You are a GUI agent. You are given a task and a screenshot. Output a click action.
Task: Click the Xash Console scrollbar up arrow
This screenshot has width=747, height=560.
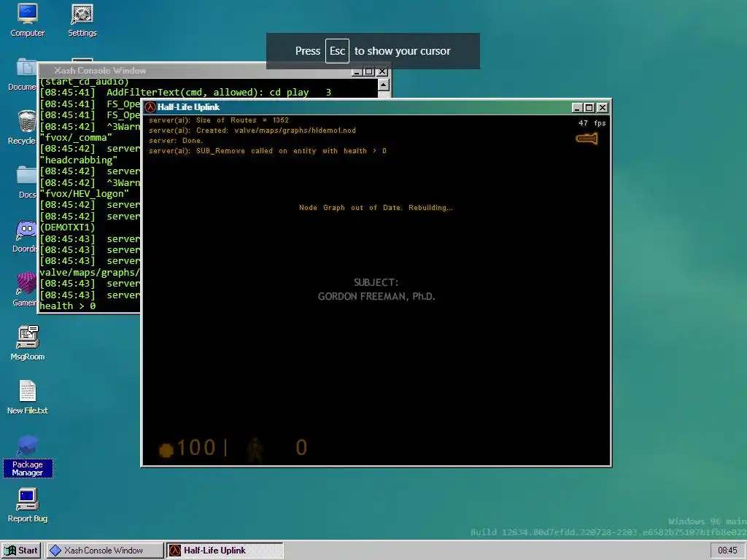[384, 85]
